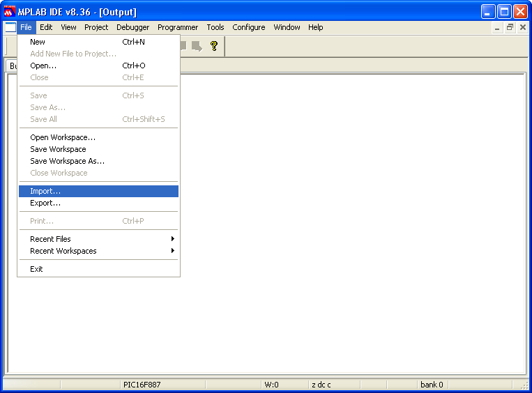Open the Configure menu
The width and height of the screenshot is (532, 393).
click(249, 27)
